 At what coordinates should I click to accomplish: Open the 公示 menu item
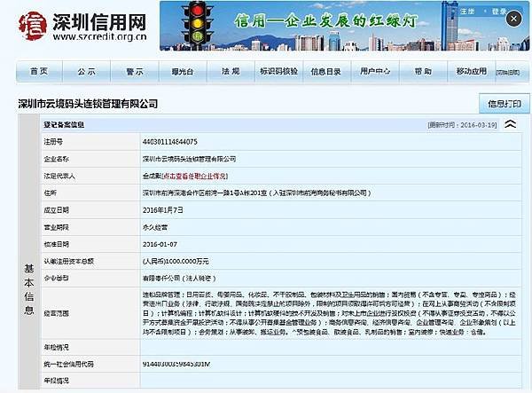(87, 71)
